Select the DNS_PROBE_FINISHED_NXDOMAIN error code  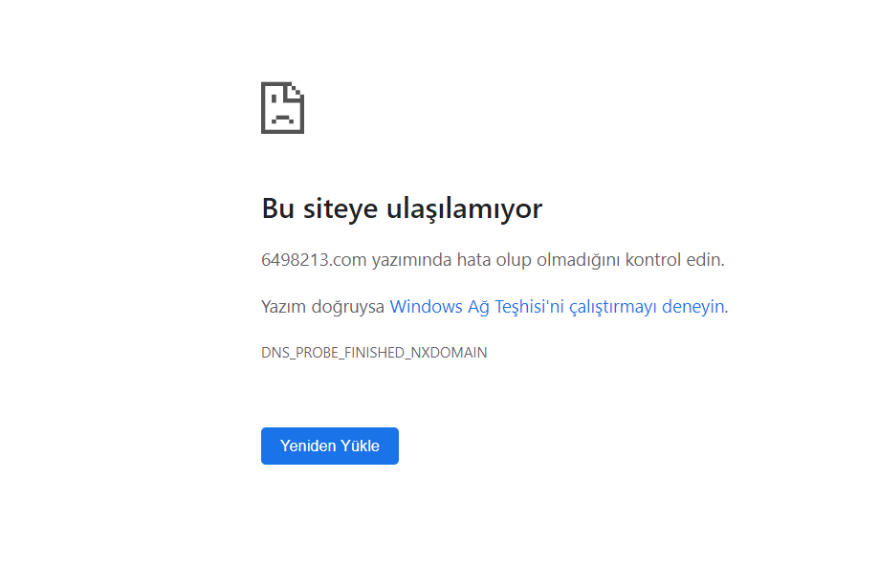point(374,352)
